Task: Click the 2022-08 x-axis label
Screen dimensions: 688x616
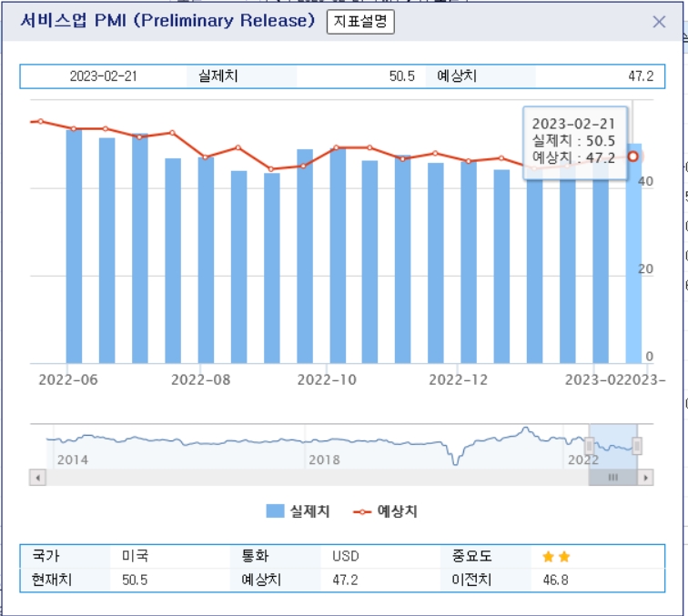Action: (200, 379)
